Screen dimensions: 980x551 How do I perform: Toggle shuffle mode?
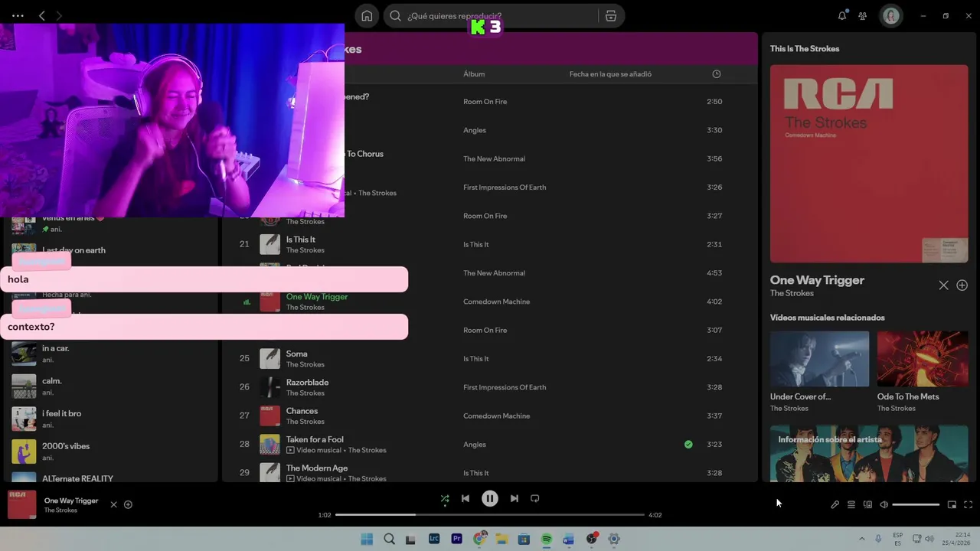coord(445,498)
